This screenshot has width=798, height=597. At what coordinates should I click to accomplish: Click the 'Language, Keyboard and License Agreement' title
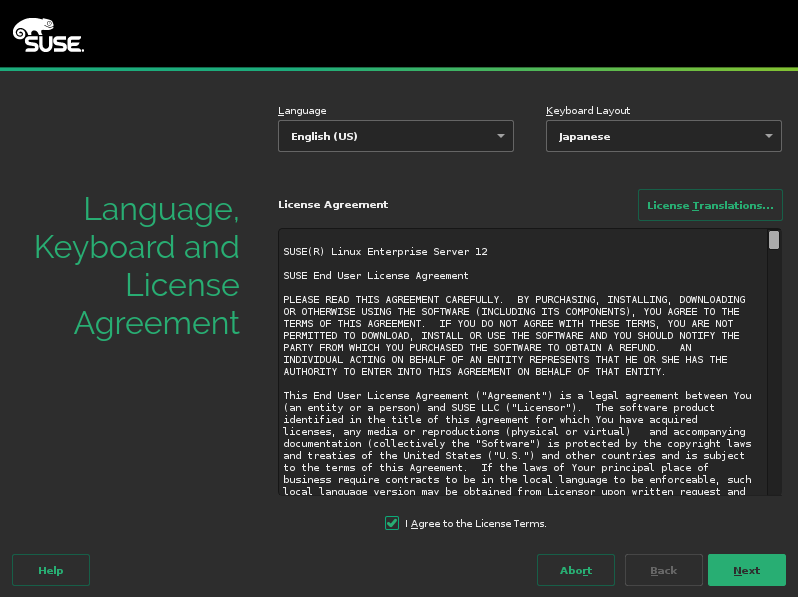pyautogui.click(x=137, y=265)
